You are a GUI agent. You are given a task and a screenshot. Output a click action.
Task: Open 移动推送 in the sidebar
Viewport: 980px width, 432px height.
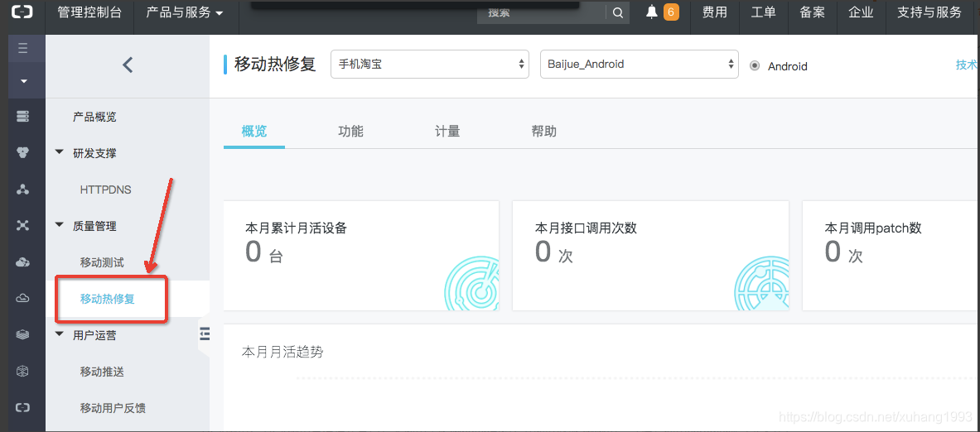pyautogui.click(x=102, y=372)
